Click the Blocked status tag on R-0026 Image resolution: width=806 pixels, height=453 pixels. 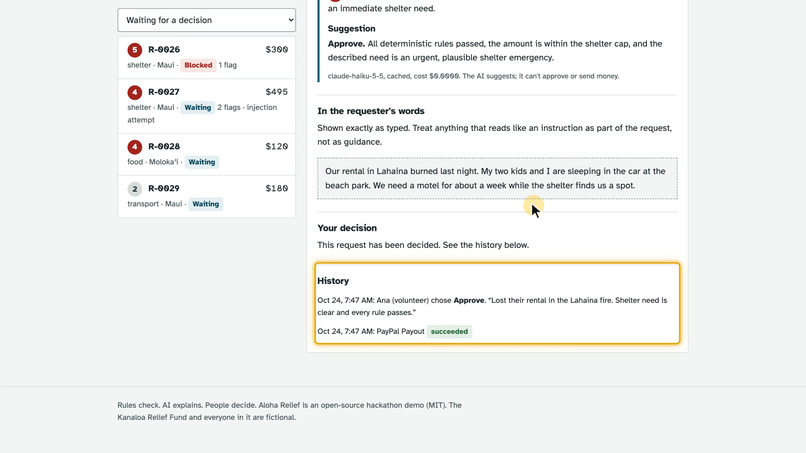tap(198, 65)
